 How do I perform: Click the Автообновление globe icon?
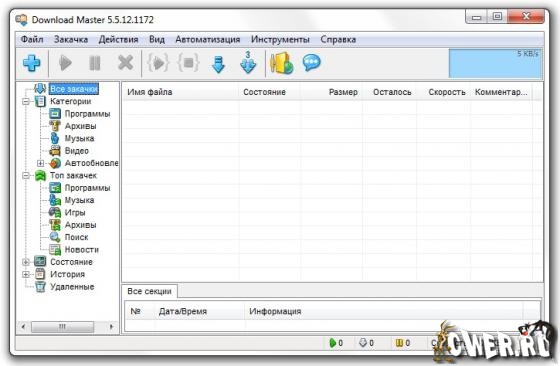55,163
